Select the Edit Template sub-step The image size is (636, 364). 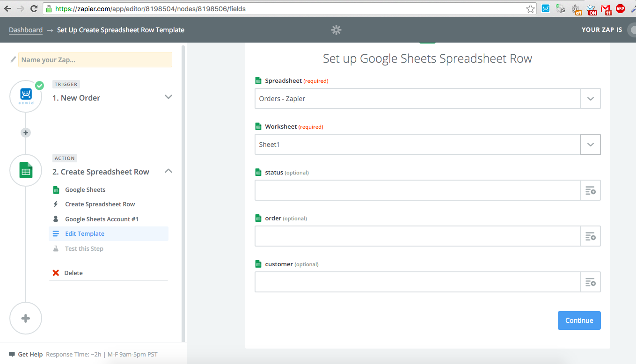(109, 234)
